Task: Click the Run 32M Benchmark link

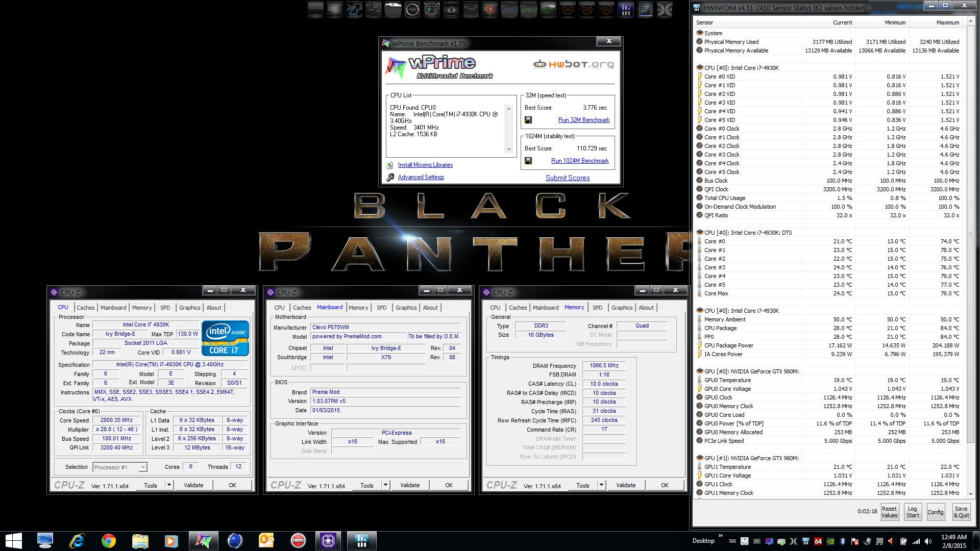Action: click(x=584, y=120)
